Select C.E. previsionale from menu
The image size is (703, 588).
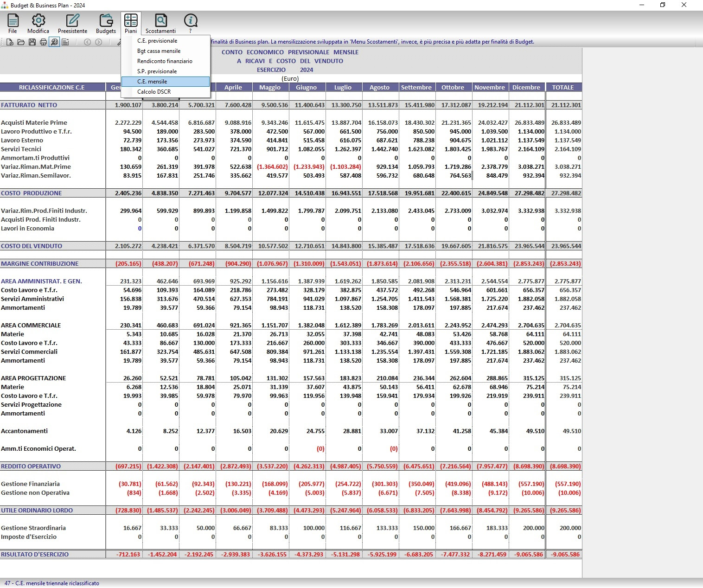click(166, 41)
